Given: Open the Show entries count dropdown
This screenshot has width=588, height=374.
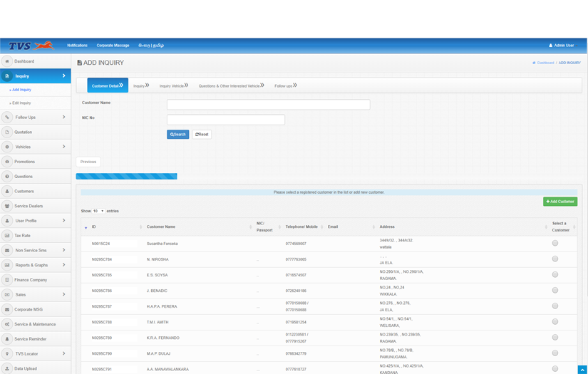Looking at the screenshot, I should point(98,211).
